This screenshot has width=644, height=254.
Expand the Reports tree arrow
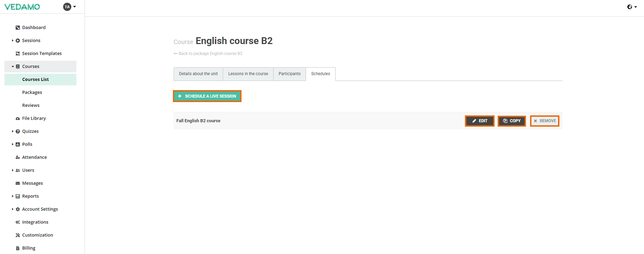(13, 196)
